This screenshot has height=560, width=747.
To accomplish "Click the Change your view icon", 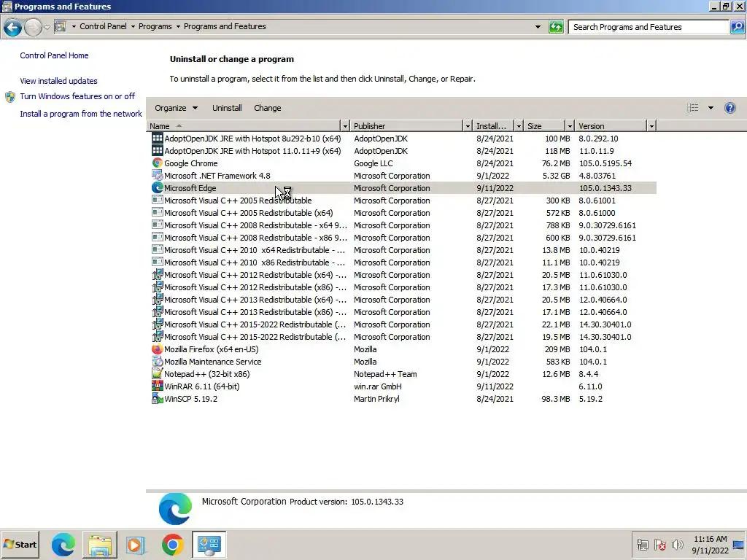I will click(x=693, y=108).
